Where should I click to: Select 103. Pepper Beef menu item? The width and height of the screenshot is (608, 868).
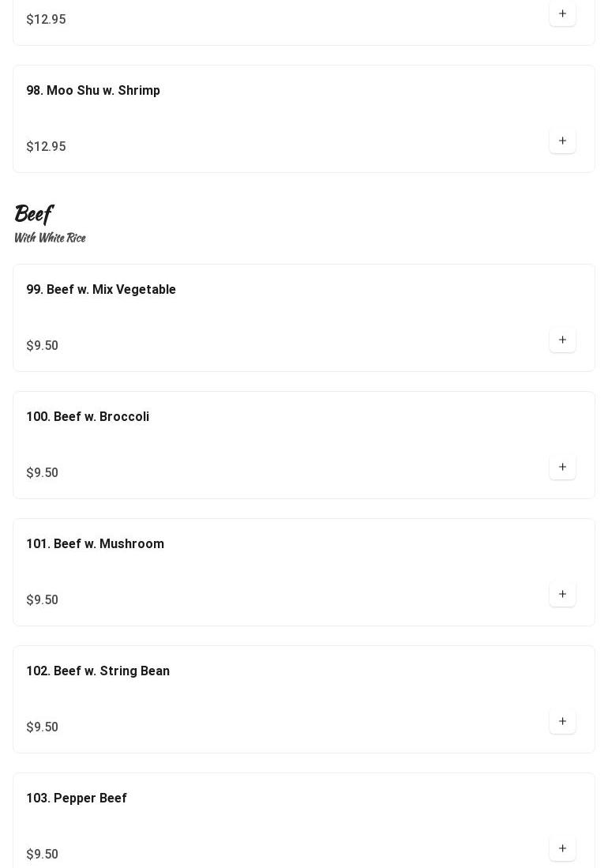point(77,798)
